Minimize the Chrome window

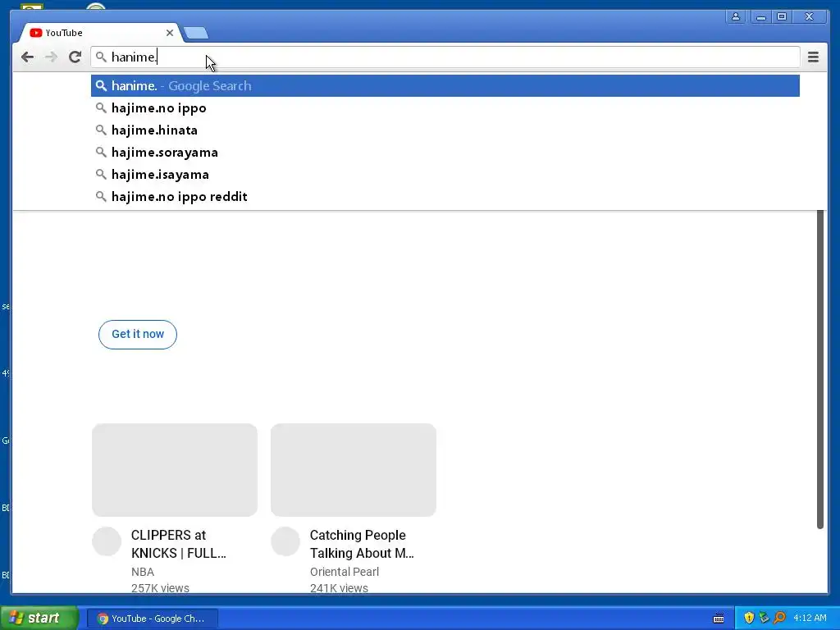[760, 16]
